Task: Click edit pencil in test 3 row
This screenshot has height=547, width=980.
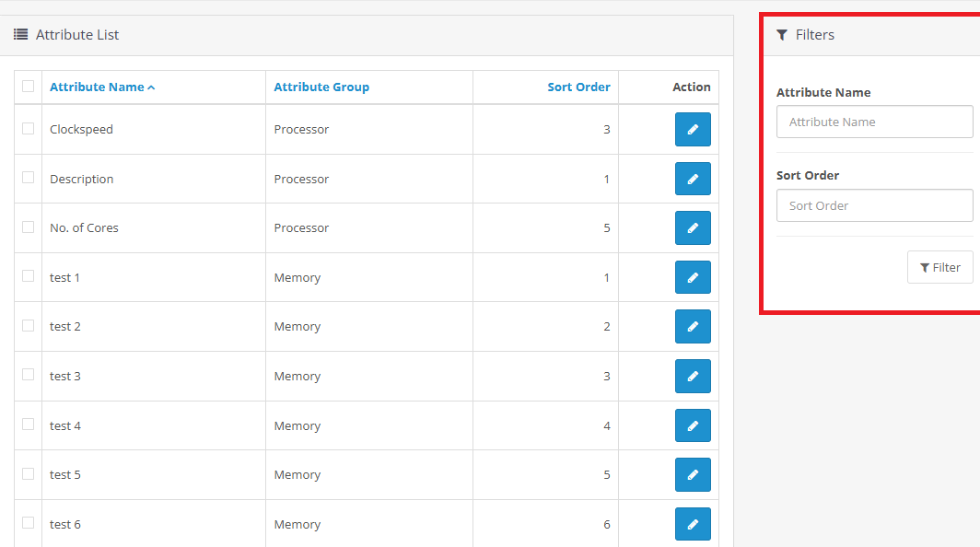Action: click(x=693, y=377)
